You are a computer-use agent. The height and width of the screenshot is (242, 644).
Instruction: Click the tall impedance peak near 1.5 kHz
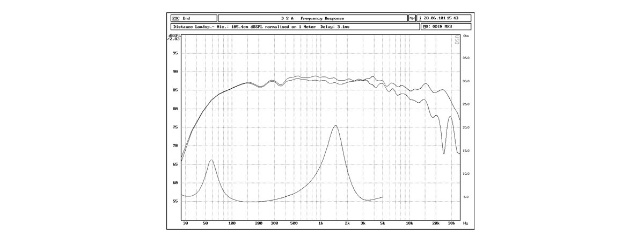click(x=335, y=126)
